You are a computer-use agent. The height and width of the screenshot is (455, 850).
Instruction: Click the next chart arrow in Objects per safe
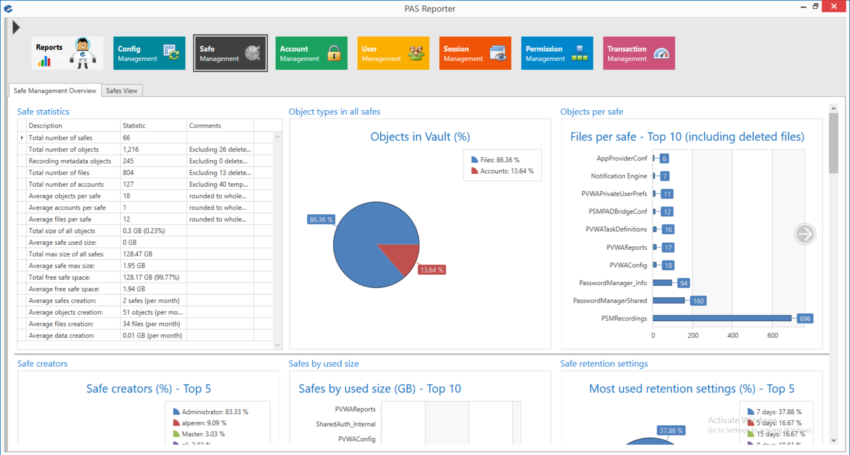point(805,234)
